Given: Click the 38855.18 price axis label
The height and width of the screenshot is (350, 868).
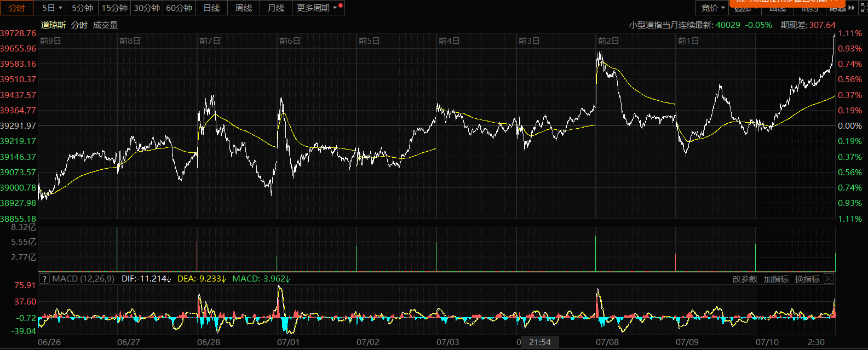Looking at the screenshot, I should coord(18,219).
